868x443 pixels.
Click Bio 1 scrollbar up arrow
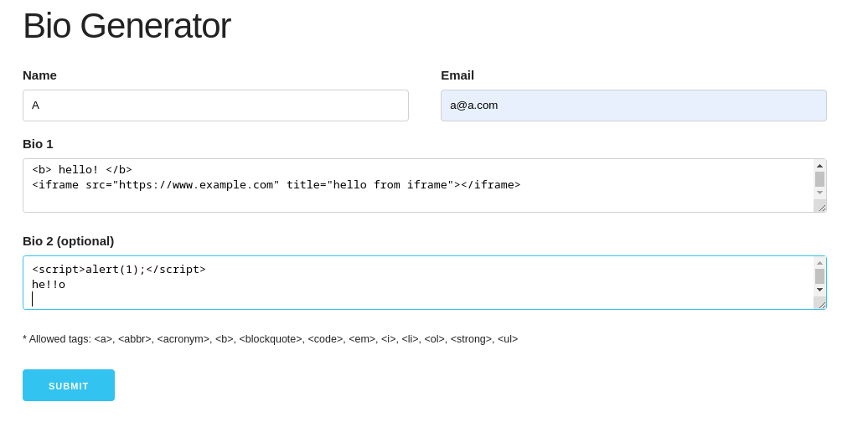coord(820,166)
